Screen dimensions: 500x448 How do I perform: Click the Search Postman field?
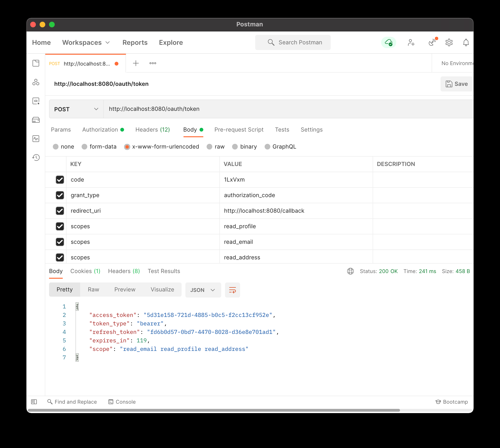click(293, 43)
